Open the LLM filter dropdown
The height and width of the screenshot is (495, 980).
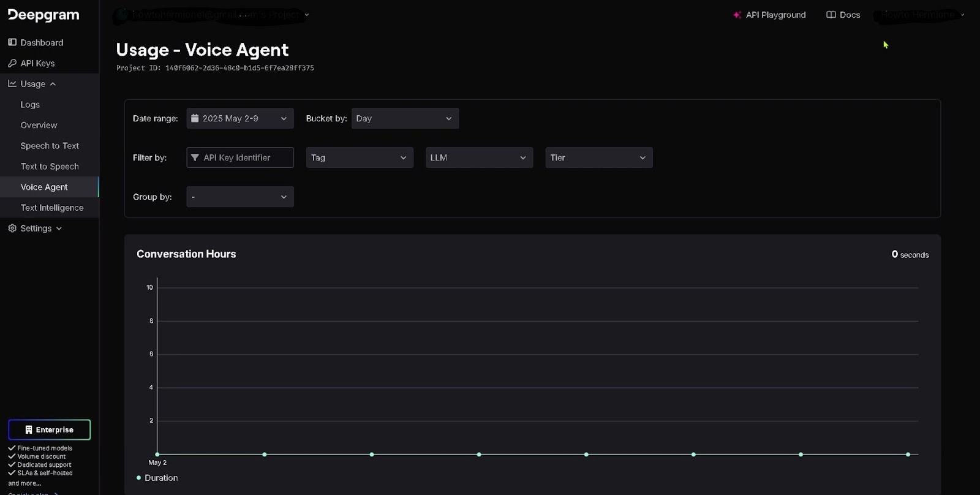click(x=479, y=157)
